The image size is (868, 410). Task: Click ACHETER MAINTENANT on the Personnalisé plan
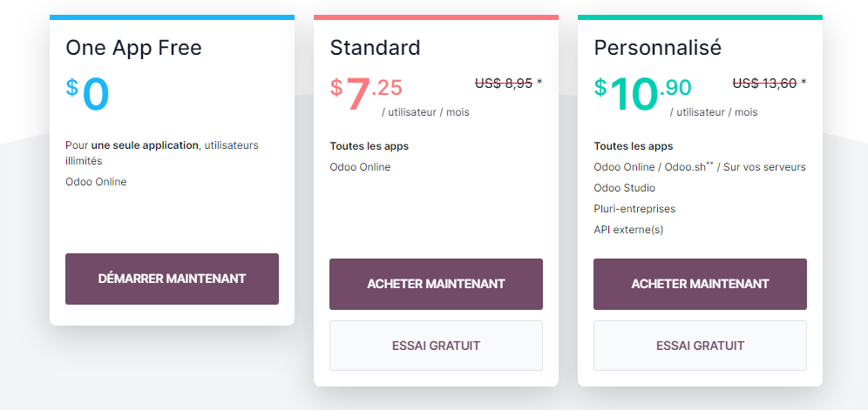[700, 284]
